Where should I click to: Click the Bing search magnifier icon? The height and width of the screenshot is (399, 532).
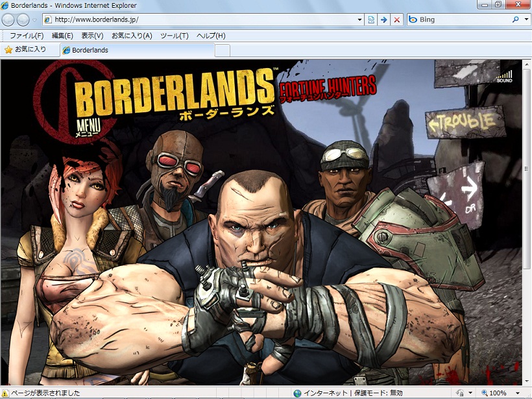[516, 20]
